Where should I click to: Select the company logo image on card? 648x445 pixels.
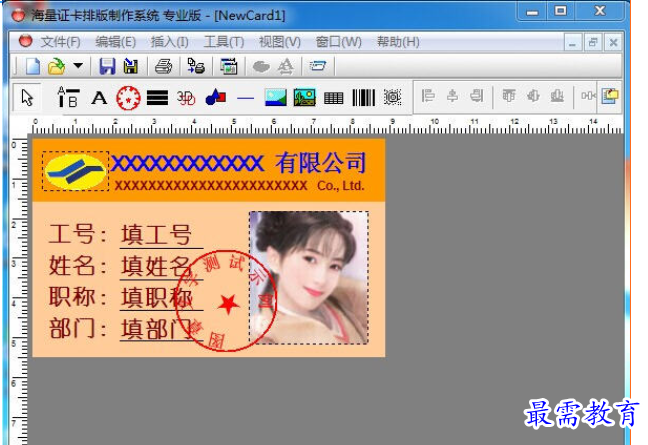coord(76,171)
